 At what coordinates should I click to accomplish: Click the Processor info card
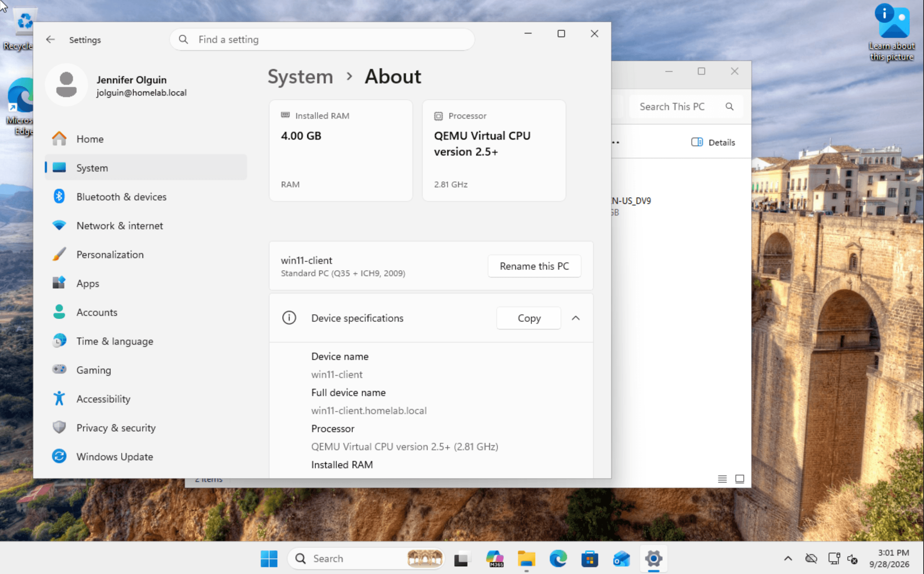pyautogui.click(x=494, y=151)
